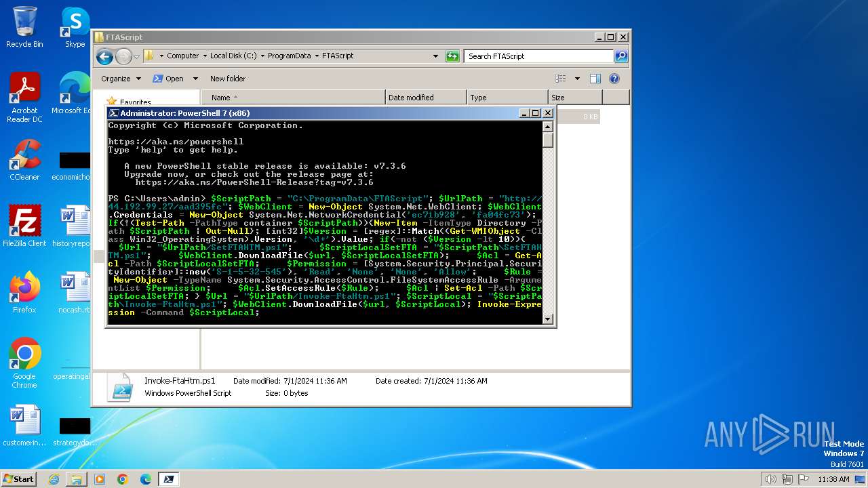Open Internet Explorer from taskbar
This screenshot has height=488, width=868.
coord(54,479)
